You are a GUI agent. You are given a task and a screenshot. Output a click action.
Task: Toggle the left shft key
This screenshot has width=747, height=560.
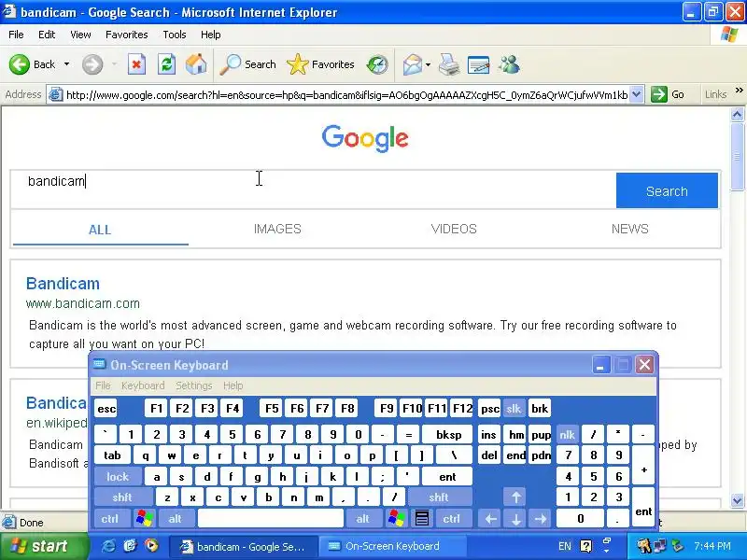coord(122,497)
